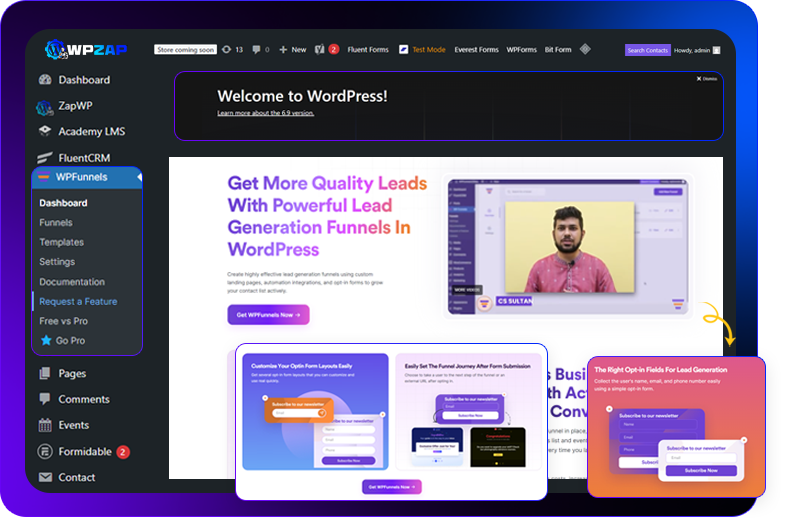Click the Search Contacts button

pos(647,50)
